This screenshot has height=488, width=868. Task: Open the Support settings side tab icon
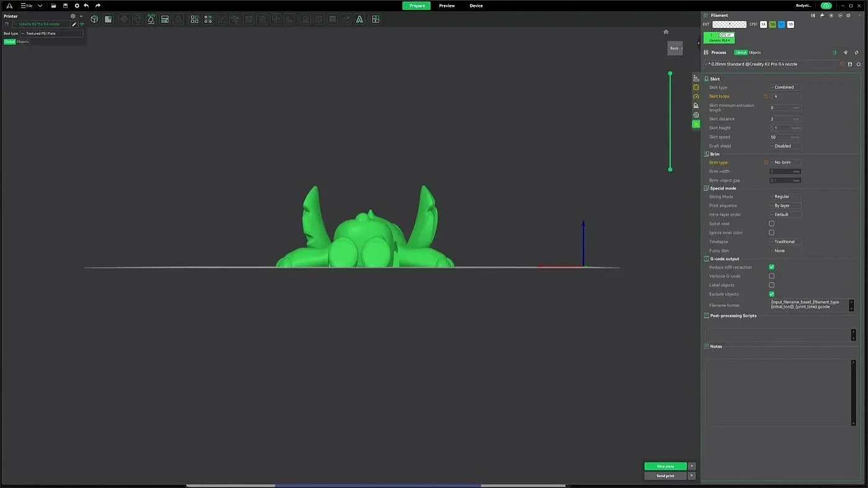tap(696, 105)
